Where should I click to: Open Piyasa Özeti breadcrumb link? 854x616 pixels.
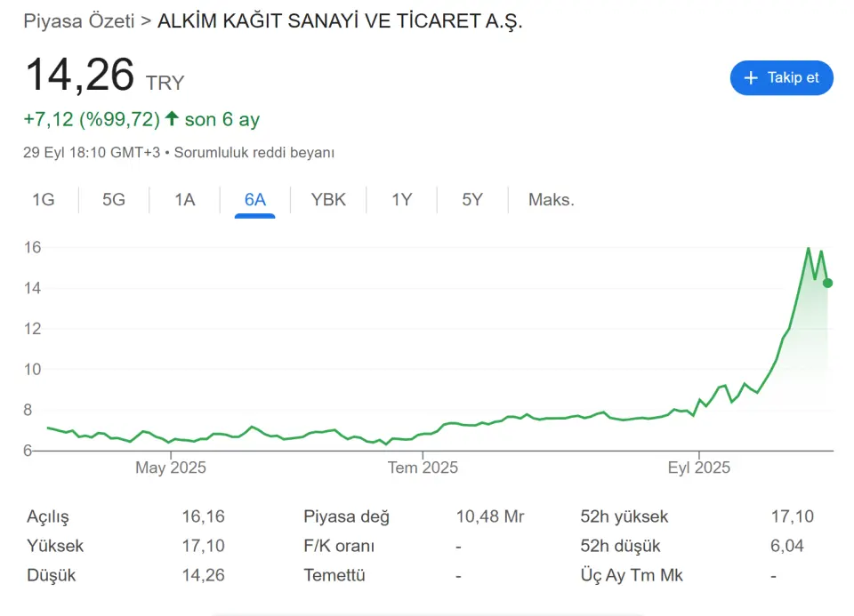coord(79,21)
